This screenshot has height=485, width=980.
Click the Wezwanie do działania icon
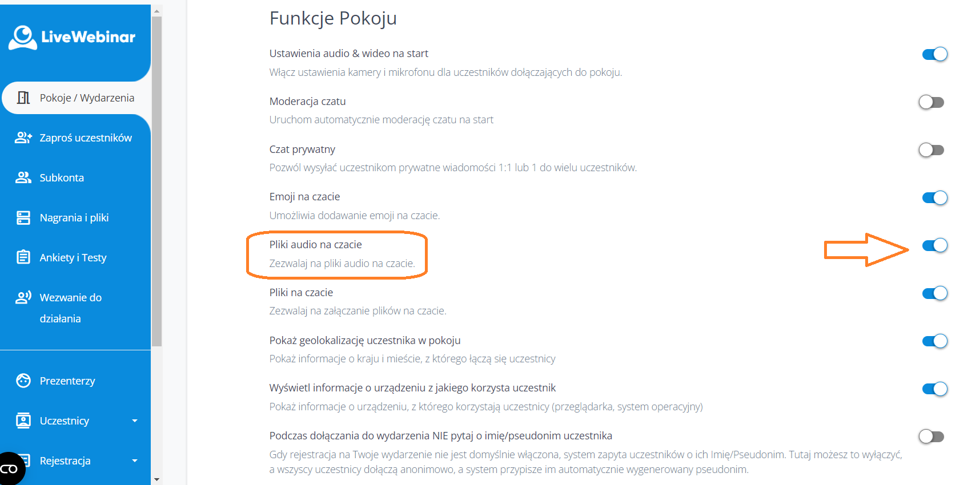(x=23, y=297)
